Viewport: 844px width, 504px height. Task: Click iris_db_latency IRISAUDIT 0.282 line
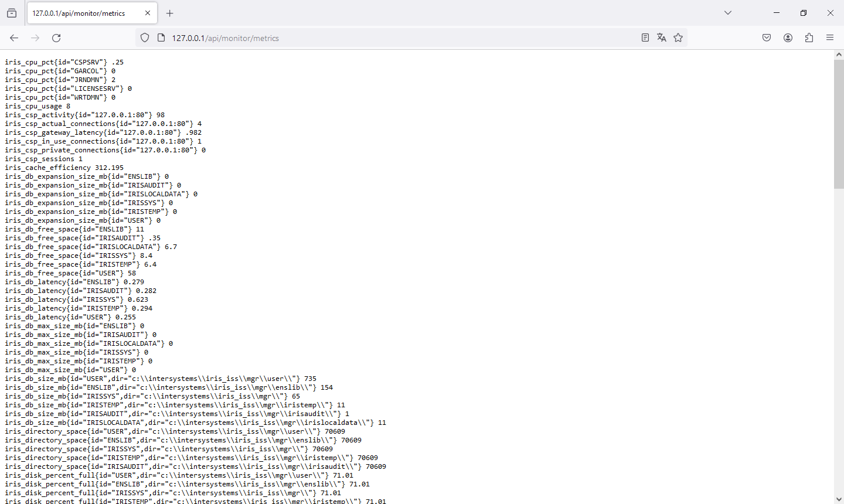[81, 291]
